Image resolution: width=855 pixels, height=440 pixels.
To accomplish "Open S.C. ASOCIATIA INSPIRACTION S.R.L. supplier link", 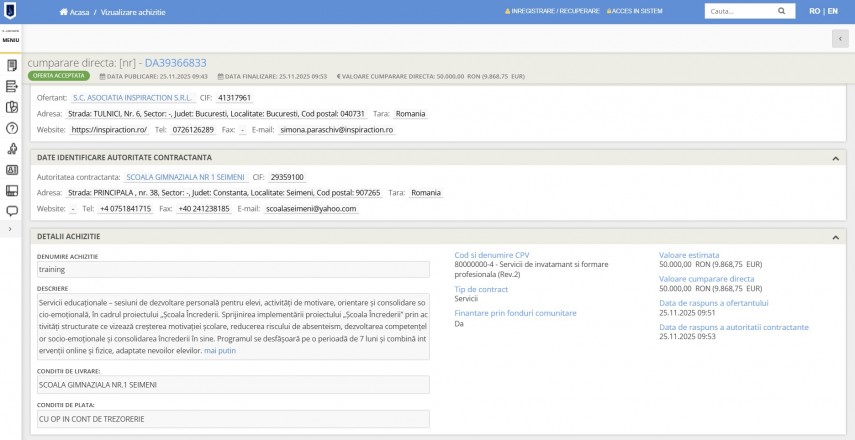I will (x=130, y=98).
